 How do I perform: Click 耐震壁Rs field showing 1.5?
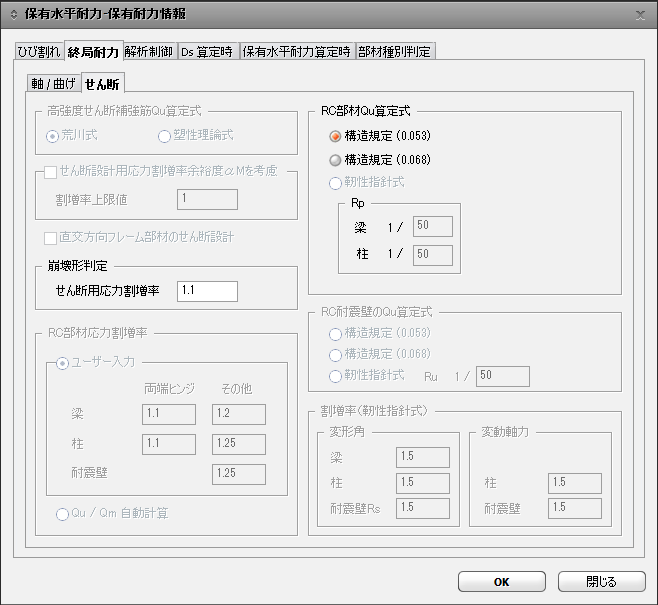423,509
